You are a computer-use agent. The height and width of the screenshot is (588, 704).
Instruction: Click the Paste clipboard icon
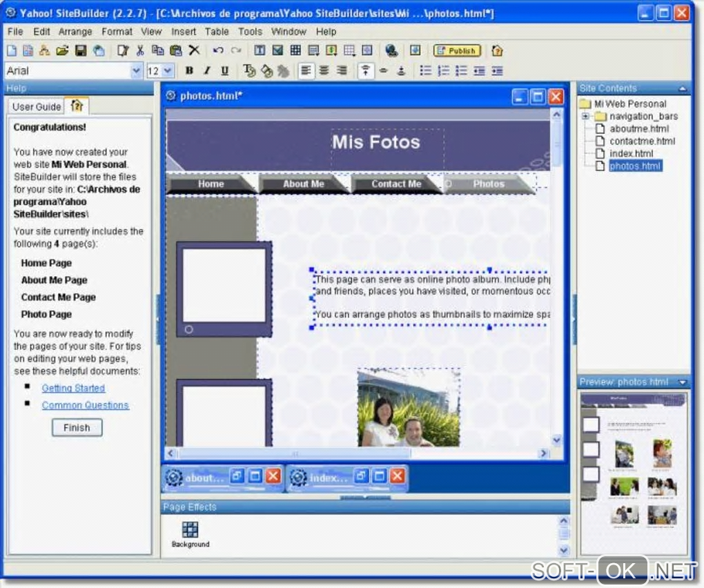[176, 50]
